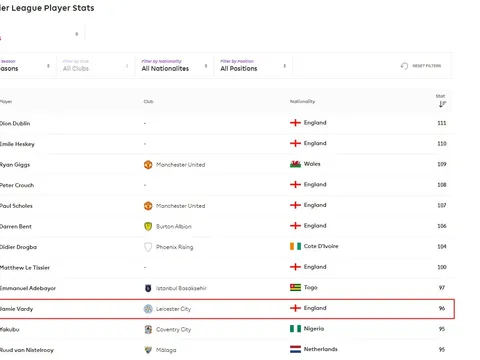
Task: Click the Club column header
Action: tap(148, 102)
